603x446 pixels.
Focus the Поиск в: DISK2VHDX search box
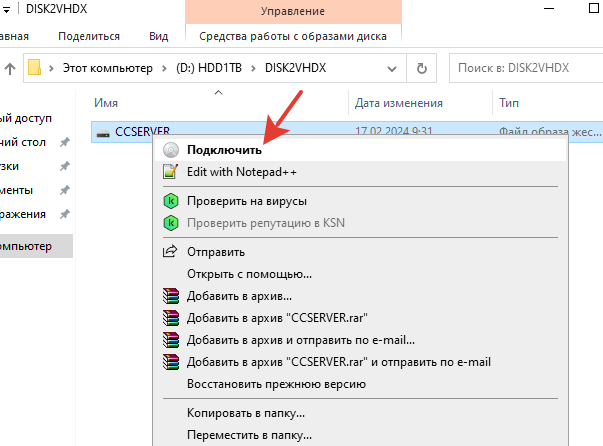pos(526,68)
